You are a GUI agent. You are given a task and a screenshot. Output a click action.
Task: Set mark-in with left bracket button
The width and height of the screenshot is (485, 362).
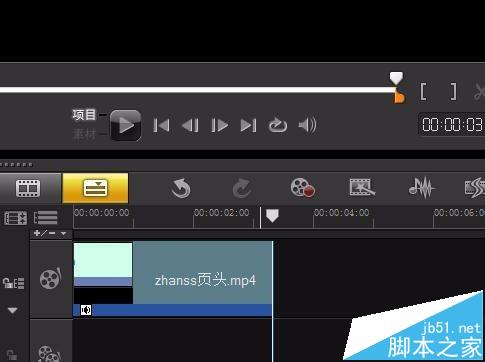click(423, 92)
